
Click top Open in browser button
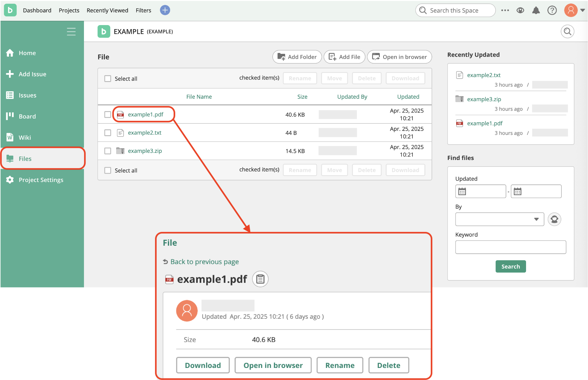[400, 57]
